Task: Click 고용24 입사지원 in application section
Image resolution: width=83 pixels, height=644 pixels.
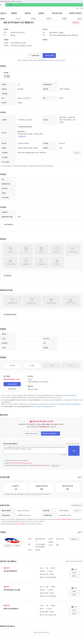Action: [12, 384]
